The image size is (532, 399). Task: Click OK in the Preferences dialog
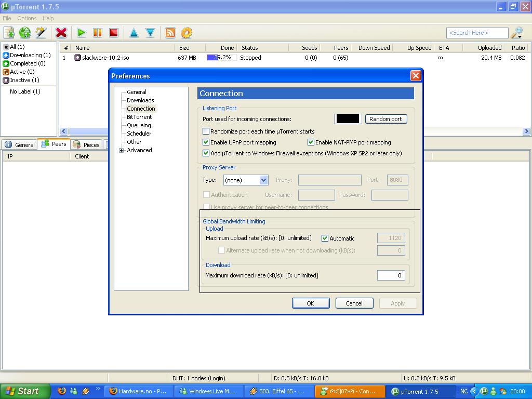[x=311, y=303]
